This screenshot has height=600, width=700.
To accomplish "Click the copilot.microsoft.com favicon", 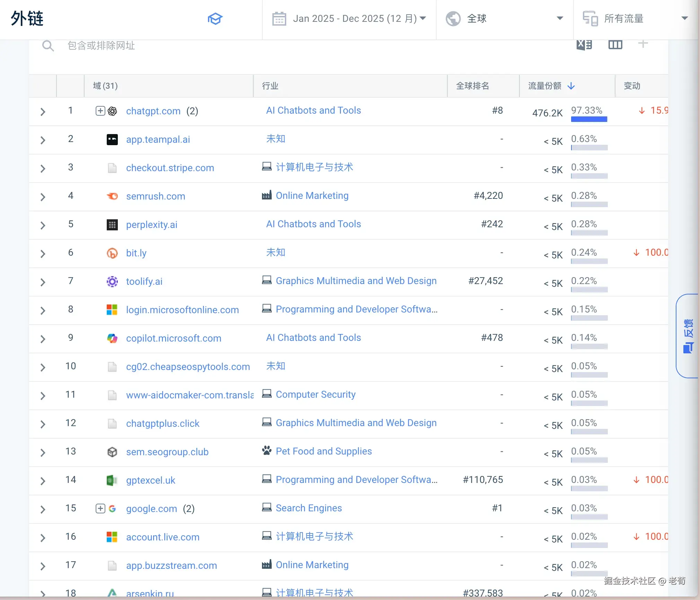I will coord(112,338).
